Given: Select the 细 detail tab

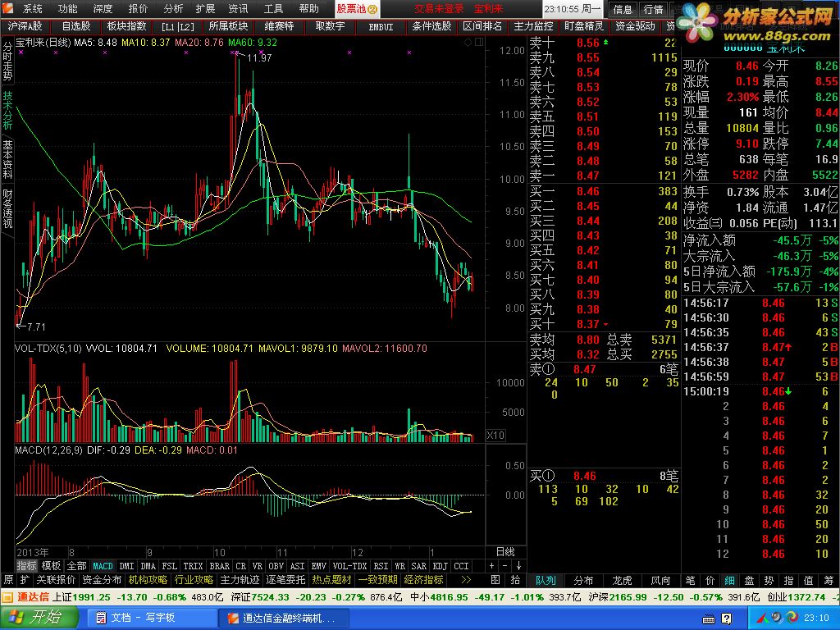Looking at the screenshot, I should point(729,580).
